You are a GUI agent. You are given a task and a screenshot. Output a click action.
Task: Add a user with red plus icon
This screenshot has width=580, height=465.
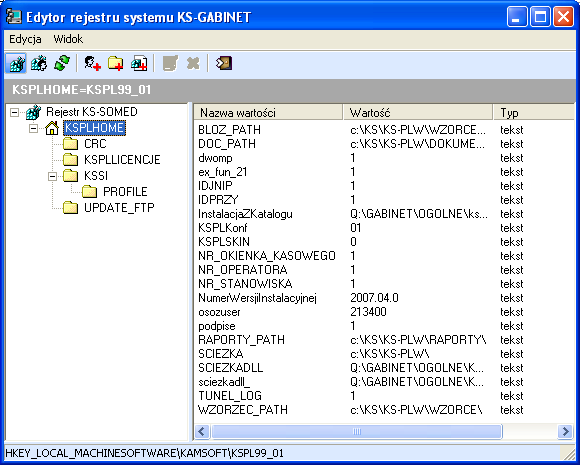pyautogui.click(x=92, y=63)
